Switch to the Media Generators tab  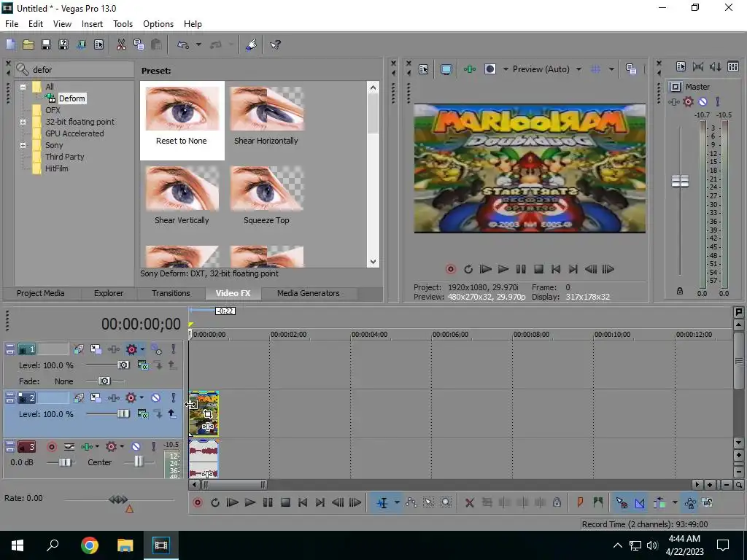pyautogui.click(x=309, y=293)
